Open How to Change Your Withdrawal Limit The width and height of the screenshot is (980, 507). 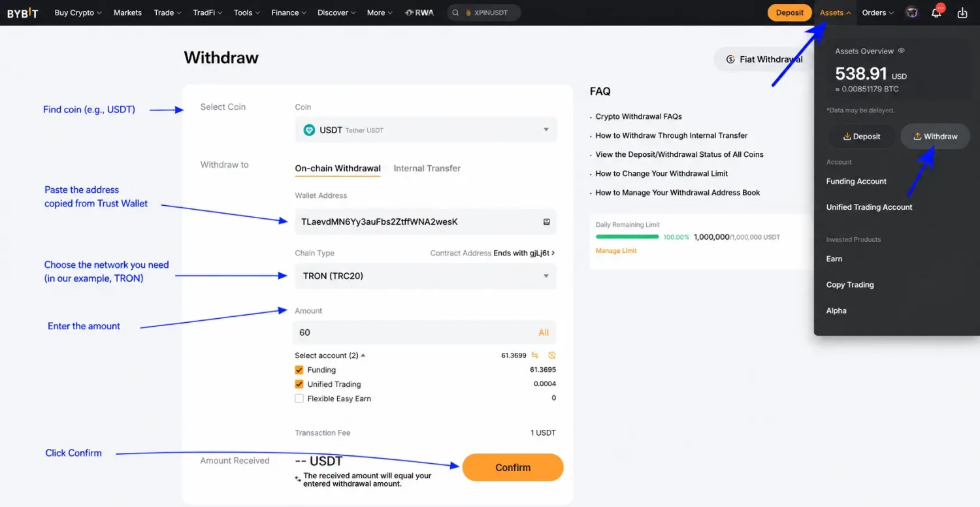click(661, 174)
